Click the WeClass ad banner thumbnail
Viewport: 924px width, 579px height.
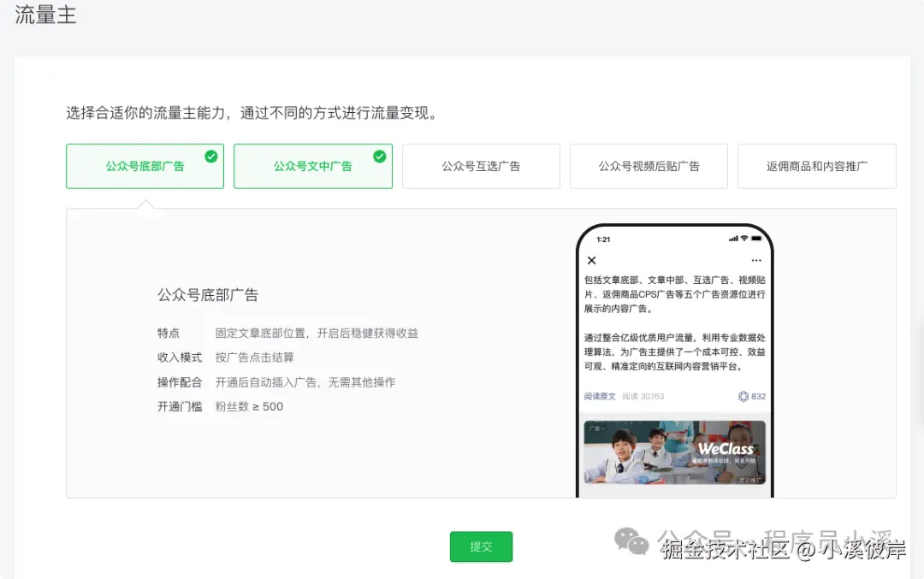click(x=675, y=453)
